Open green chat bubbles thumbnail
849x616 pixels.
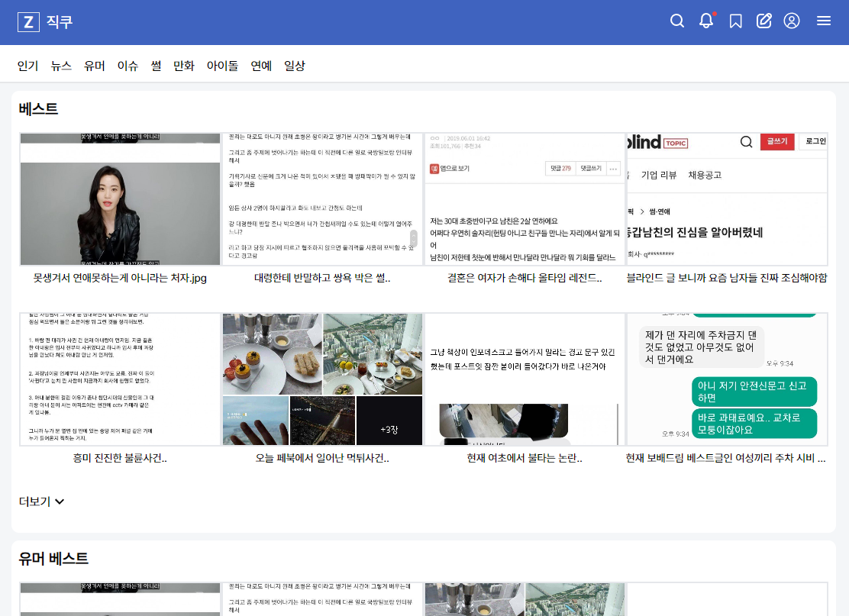(727, 379)
